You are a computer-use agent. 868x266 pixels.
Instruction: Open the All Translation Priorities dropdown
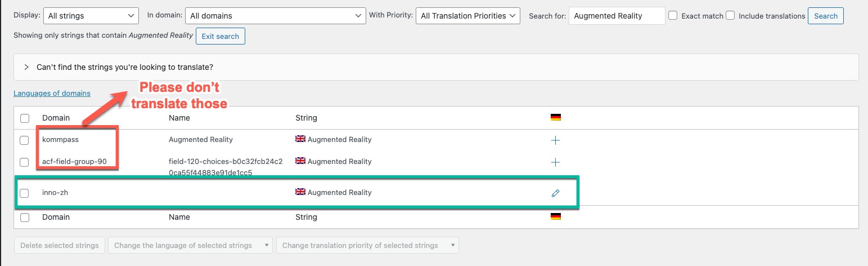467,16
